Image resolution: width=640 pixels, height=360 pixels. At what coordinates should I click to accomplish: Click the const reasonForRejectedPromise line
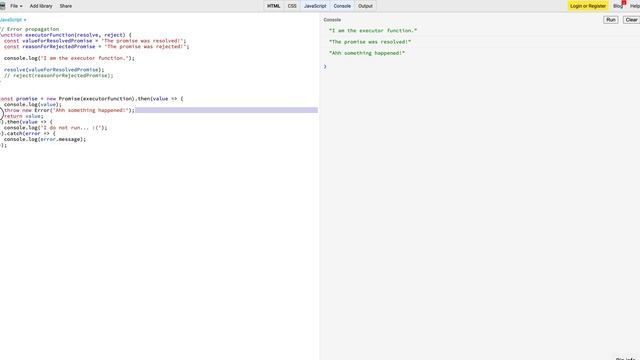click(97, 47)
